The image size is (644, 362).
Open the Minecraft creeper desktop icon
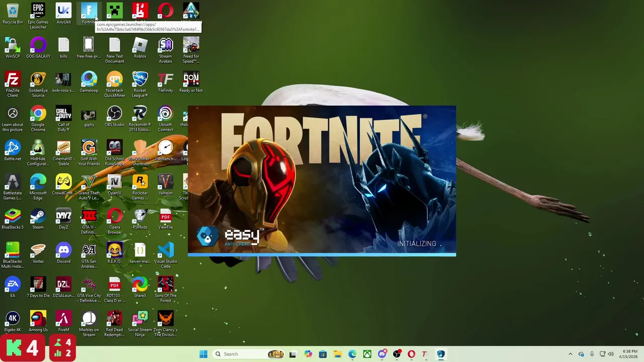click(115, 11)
